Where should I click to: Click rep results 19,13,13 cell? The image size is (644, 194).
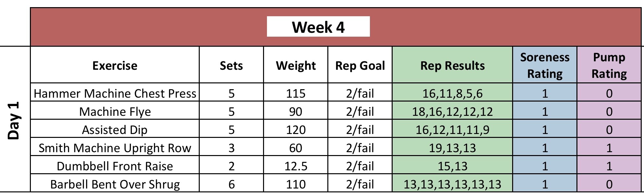[x=452, y=148]
